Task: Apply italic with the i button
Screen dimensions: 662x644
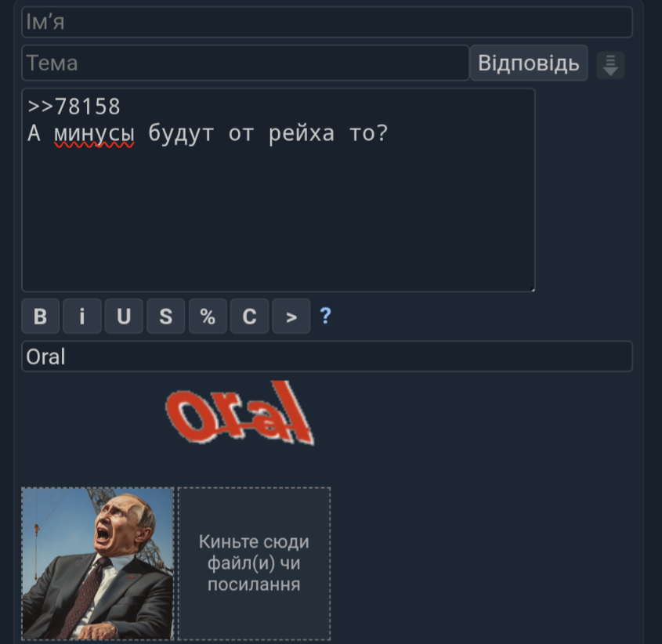Action: (x=82, y=316)
